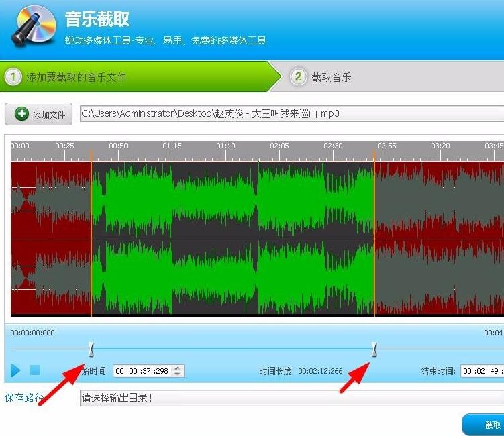This screenshot has height=436, width=504.
Task: Click the 添加文件 button label
Action: click(x=49, y=115)
